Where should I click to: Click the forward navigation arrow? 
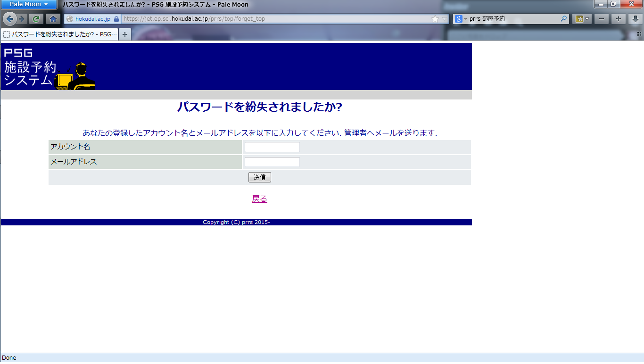tap(22, 19)
